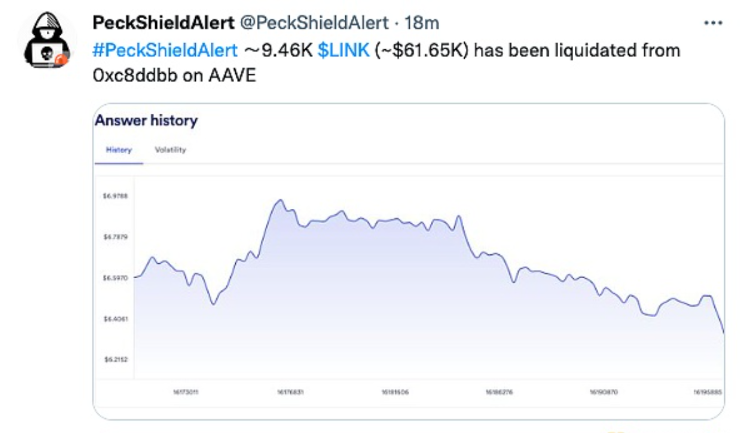
Task: Click the 16181506 x-axis marker
Action: click(x=394, y=393)
